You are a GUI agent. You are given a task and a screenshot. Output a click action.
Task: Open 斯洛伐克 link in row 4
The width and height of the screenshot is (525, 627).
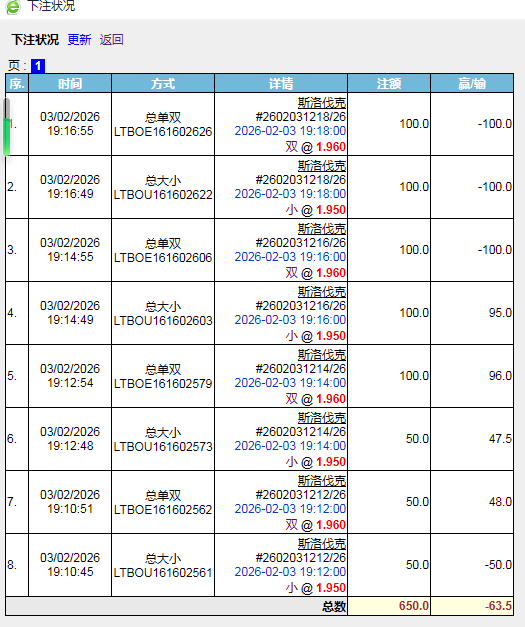[322, 292]
